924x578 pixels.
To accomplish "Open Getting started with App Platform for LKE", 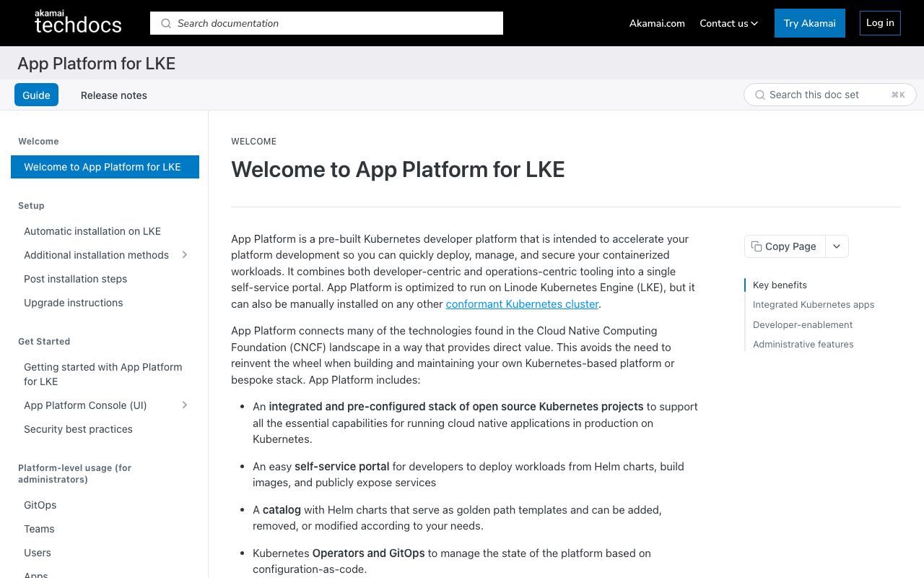I will click(103, 374).
